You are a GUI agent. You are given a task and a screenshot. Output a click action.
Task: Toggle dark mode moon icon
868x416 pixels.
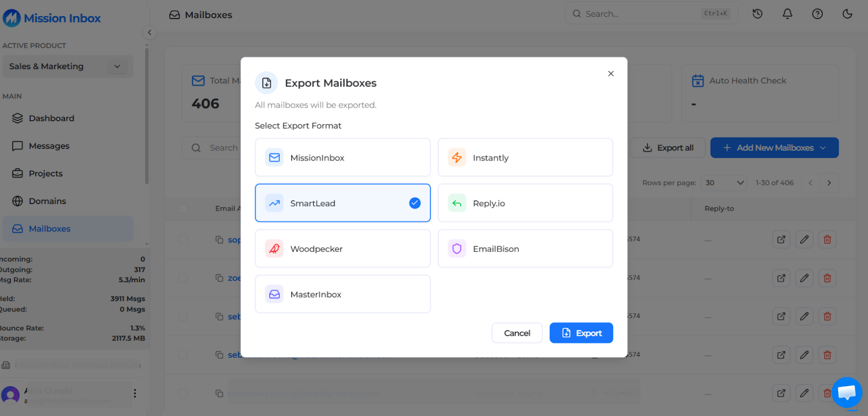[847, 14]
